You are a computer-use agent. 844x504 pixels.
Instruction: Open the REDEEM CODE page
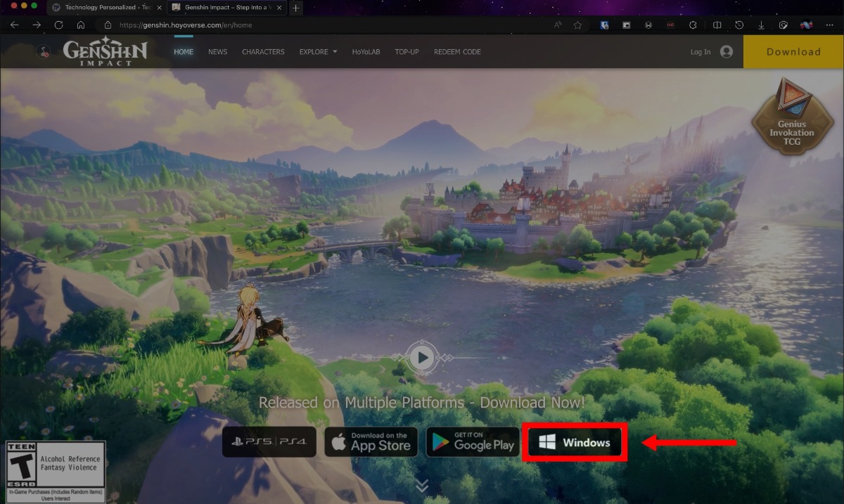pyautogui.click(x=457, y=52)
